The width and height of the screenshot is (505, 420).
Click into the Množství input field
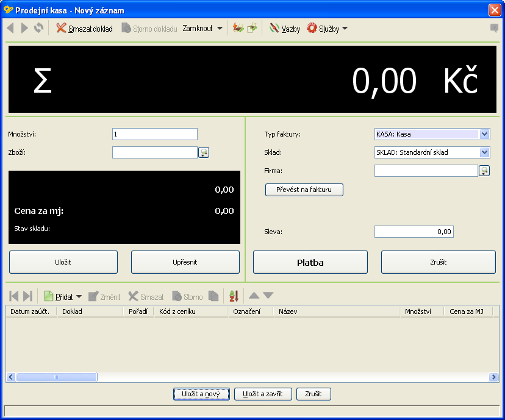(x=154, y=134)
